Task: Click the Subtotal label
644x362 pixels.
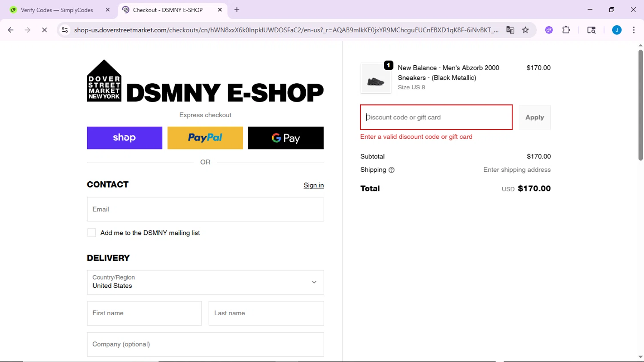Action: [373, 156]
